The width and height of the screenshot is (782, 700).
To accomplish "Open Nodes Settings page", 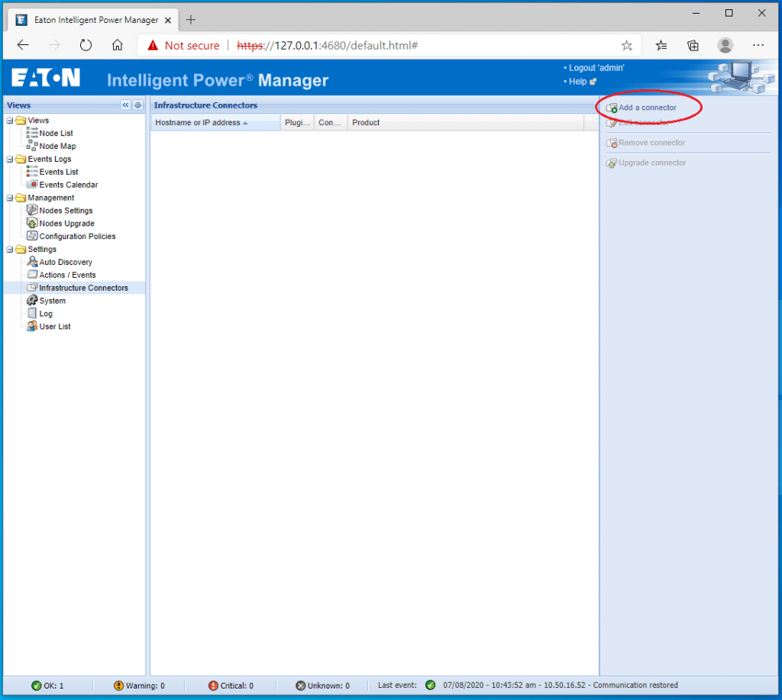I will [x=66, y=211].
